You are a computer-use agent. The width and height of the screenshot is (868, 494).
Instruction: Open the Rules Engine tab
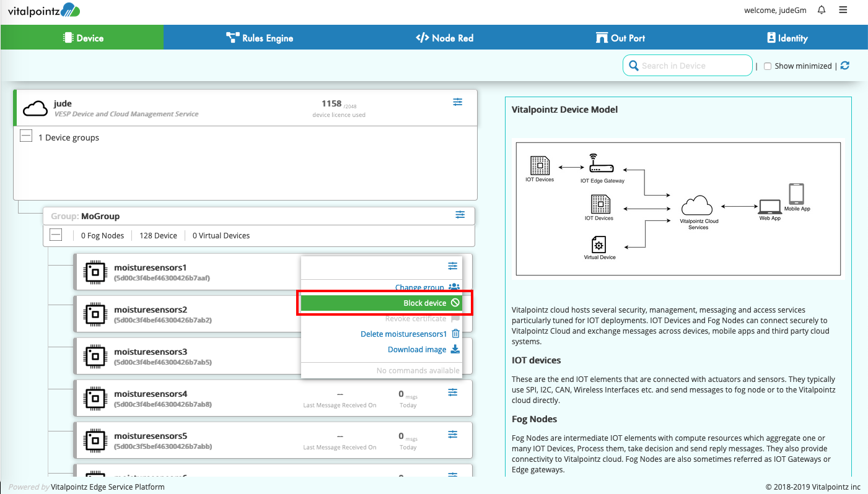260,37
